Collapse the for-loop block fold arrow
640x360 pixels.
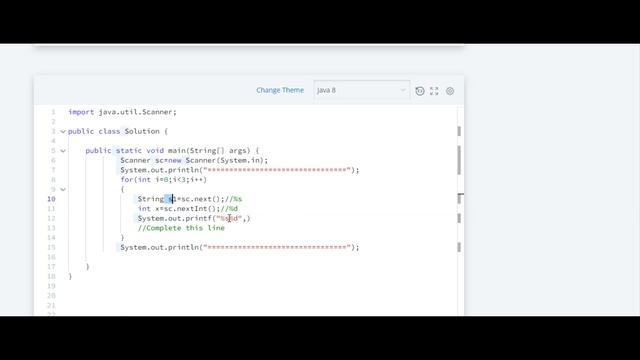pos(63,189)
